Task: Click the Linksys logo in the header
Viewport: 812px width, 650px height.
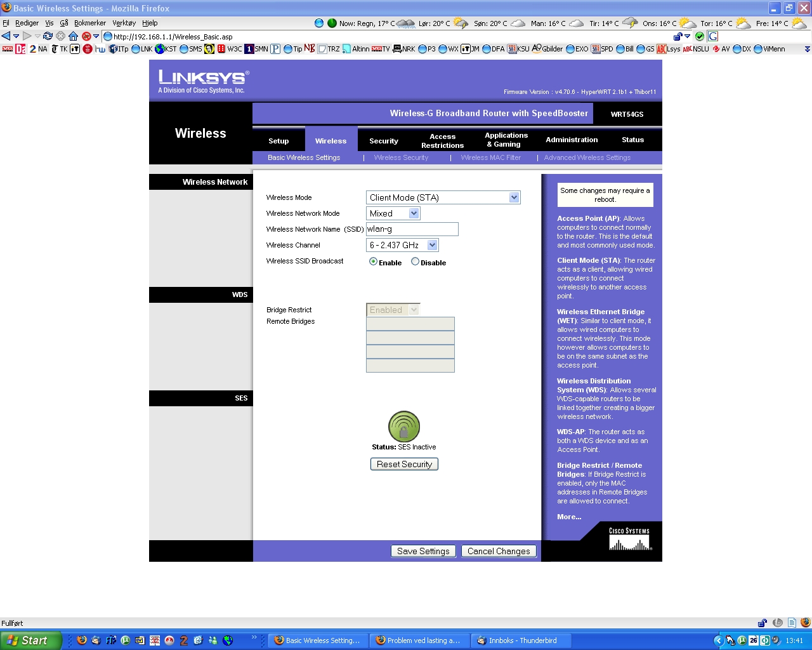Action: coord(204,81)
